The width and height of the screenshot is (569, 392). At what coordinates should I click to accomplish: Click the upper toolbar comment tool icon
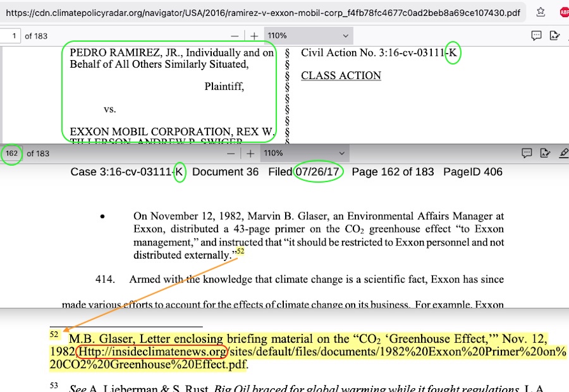click(536, 36)
